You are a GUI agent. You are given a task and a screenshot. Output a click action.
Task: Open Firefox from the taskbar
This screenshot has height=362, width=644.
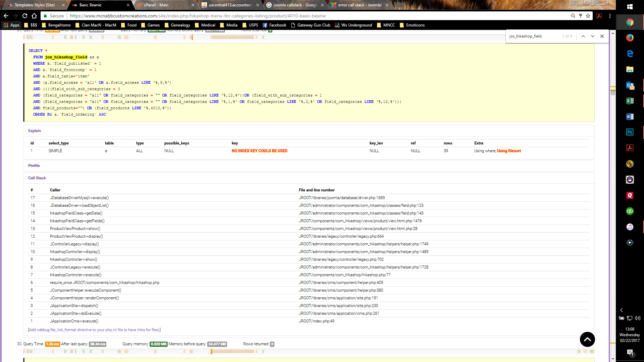[x=630, y=38]
